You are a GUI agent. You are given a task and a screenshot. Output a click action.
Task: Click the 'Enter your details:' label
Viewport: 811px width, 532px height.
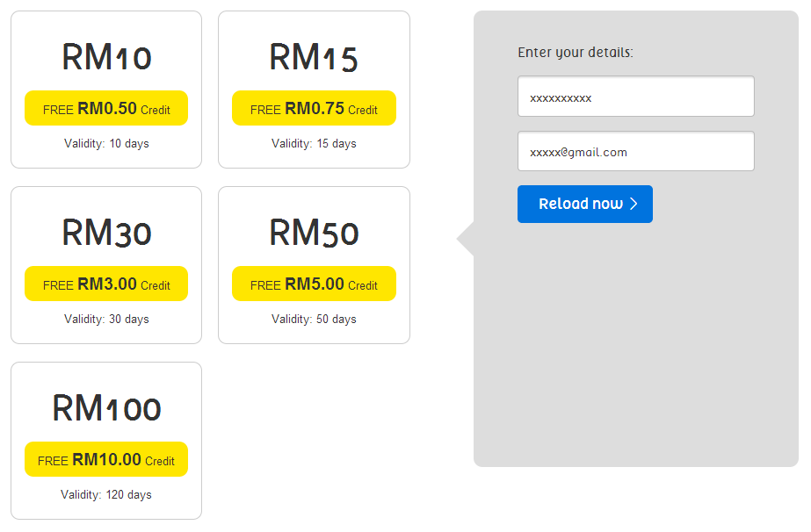point(575,53)
